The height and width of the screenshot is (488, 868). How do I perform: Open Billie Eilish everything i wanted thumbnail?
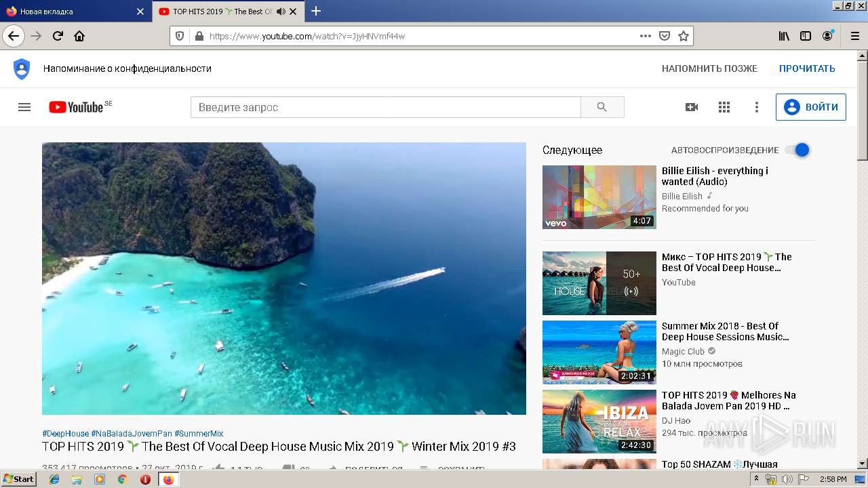(x=599, y=197)
